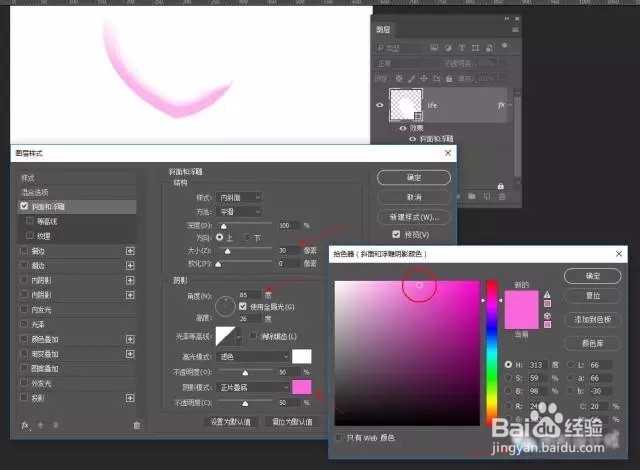Select 混合选项 in the style list
640x470 pixels.
coord(35,191)
